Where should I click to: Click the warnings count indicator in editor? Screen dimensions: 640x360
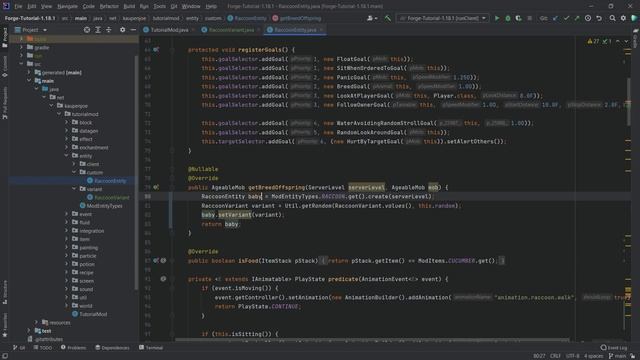tap(593, 41)
